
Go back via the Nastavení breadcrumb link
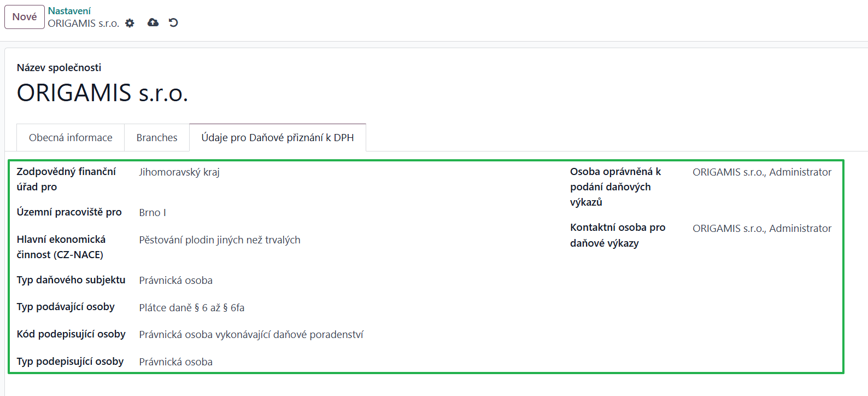(69, 11)
